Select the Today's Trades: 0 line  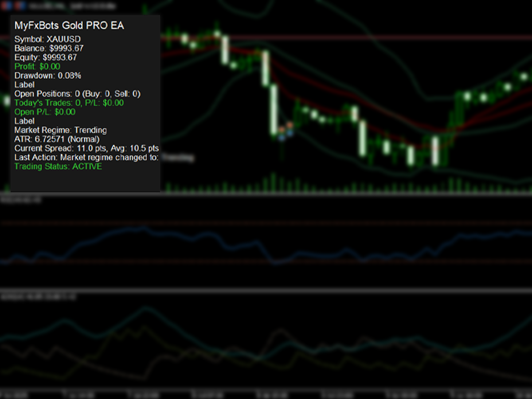click(69, 103)
